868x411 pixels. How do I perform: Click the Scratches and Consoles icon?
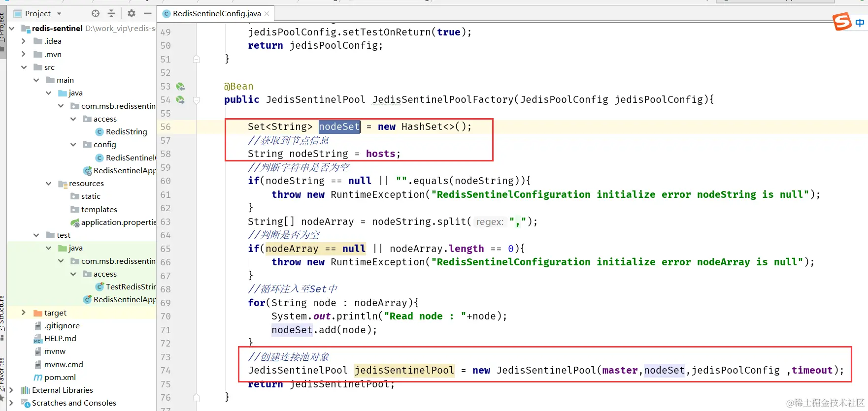26,403
